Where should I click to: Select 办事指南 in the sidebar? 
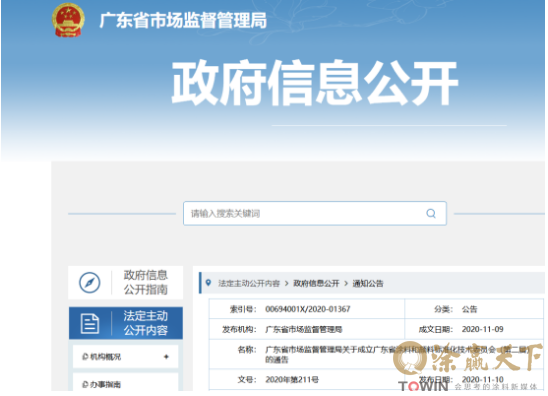pos(125,382)
